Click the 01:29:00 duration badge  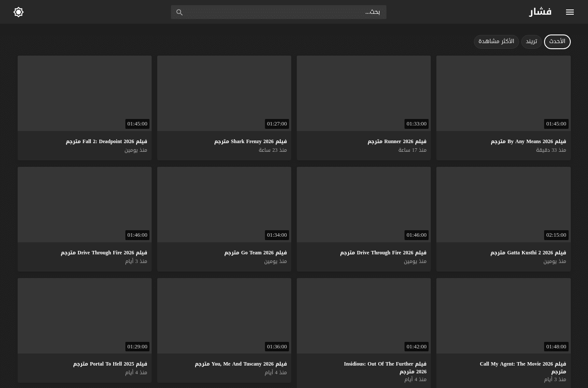click(137, 347)
